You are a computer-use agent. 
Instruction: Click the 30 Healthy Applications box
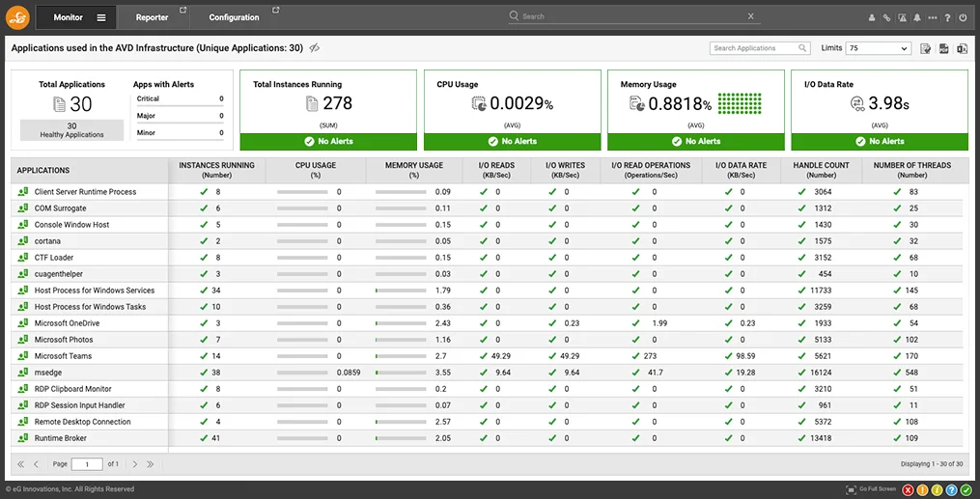tap(71, 130)
